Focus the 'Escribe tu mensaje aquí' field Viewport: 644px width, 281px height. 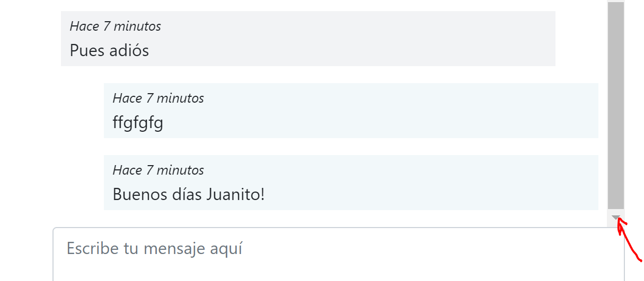click(339, 254)
